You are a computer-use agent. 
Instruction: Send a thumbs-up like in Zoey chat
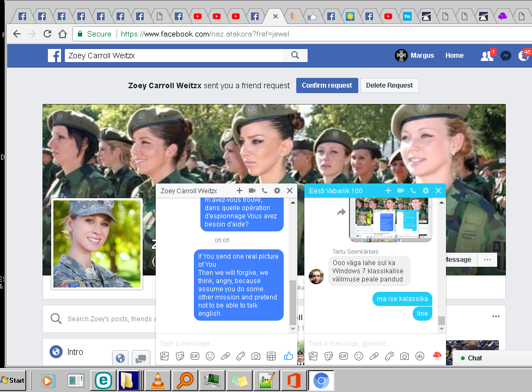pyautogui.click(x=288, y=356)
